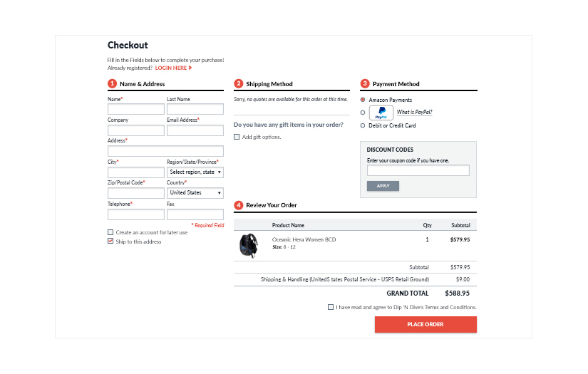Open the Region/State/Province dropdown
The width and height of the screenshot is (588, 374).
pyautogui.click(x=195, y=172)
